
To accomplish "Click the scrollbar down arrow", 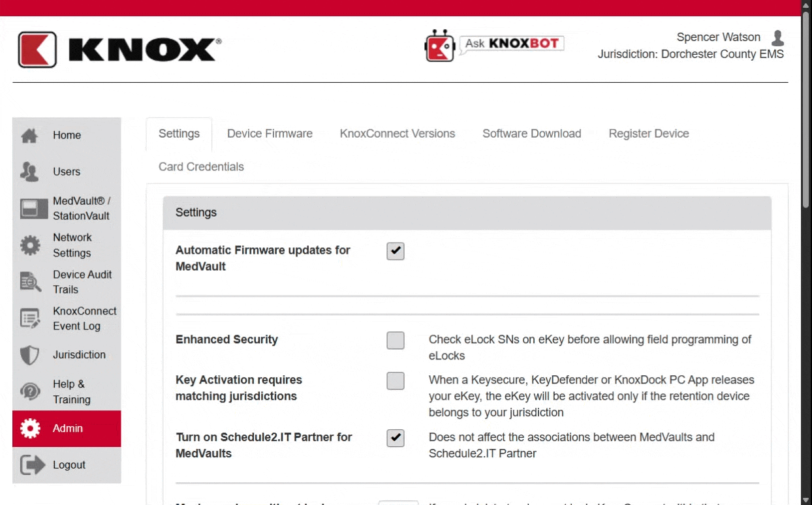I will tap(806, 500).
